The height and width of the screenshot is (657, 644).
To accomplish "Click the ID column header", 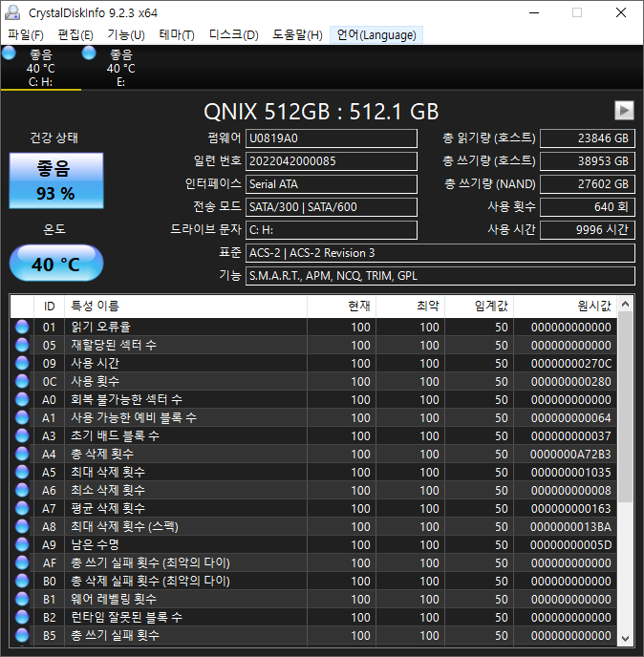I will point(49,307).
